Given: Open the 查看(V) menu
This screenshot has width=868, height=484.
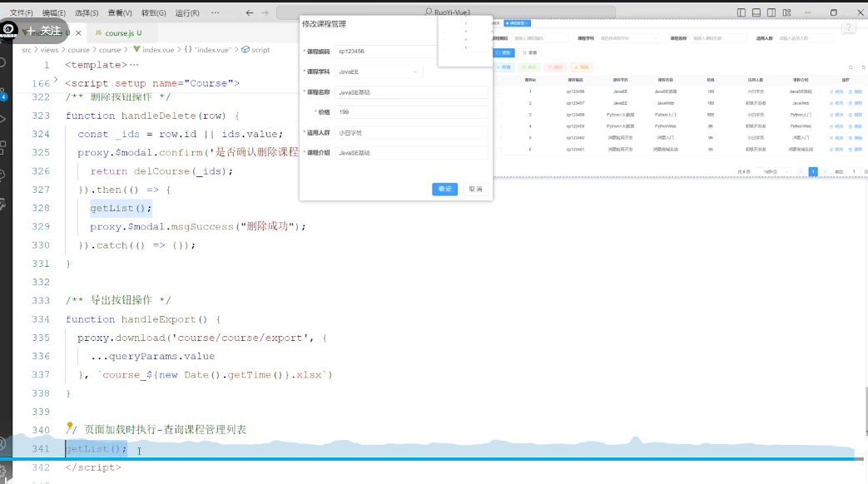Looking at the screenshot, I should (120, 12).
